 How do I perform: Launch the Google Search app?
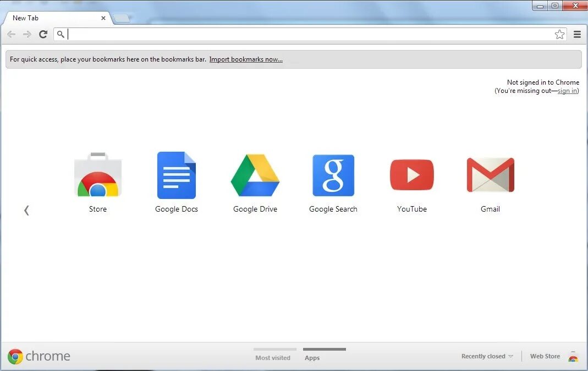[x=333, y=175]
